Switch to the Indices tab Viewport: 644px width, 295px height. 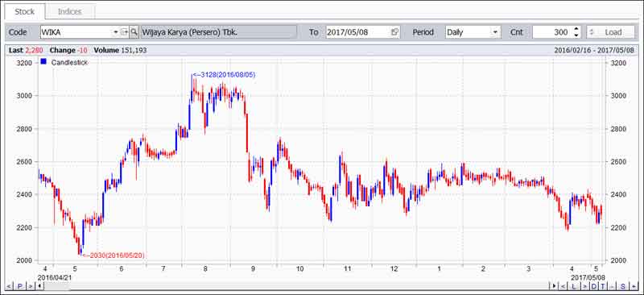coord(70,11)
